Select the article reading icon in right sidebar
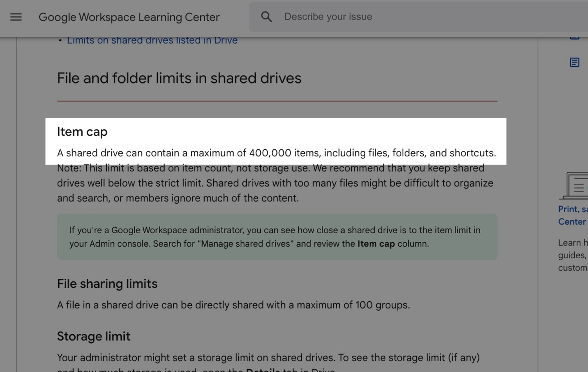Image resolution: width=588 pixels, height=372 pixels. tap(574, 62)
